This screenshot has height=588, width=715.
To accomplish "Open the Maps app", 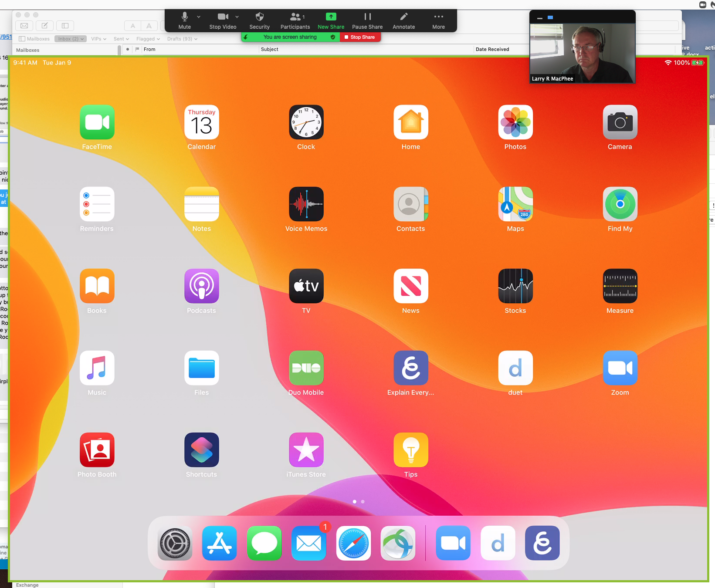I will [515, 204].
